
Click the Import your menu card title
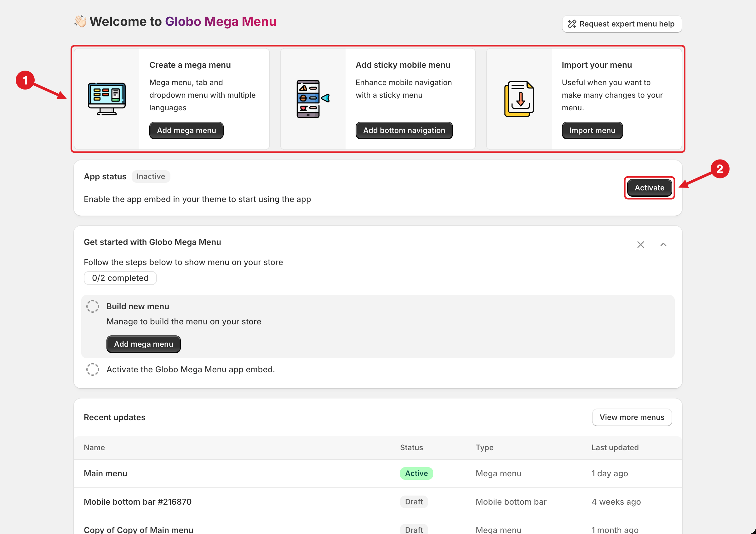(597, 65)
